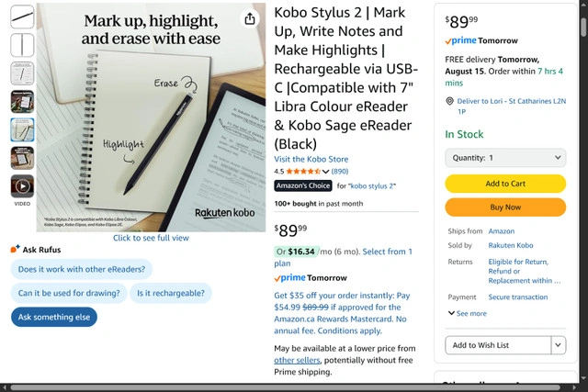Select 'Can it be used for drawing?' chip
This screenshot has width=588, height=392.
click(70, 294)
